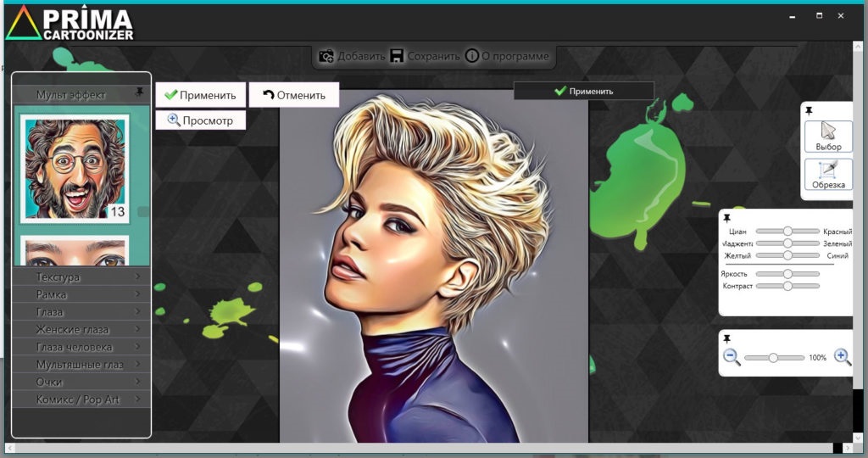This screenshot has height=458, width=868.
Task: Click the Добавить toolbar label
Action: [x=361, y=56]
